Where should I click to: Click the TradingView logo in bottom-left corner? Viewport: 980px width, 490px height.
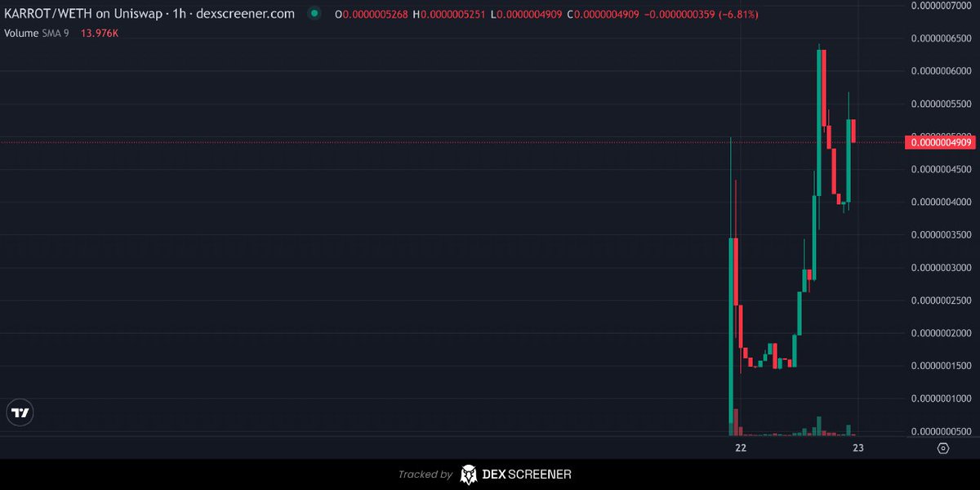pyautogui.click(x=19, y=412)
